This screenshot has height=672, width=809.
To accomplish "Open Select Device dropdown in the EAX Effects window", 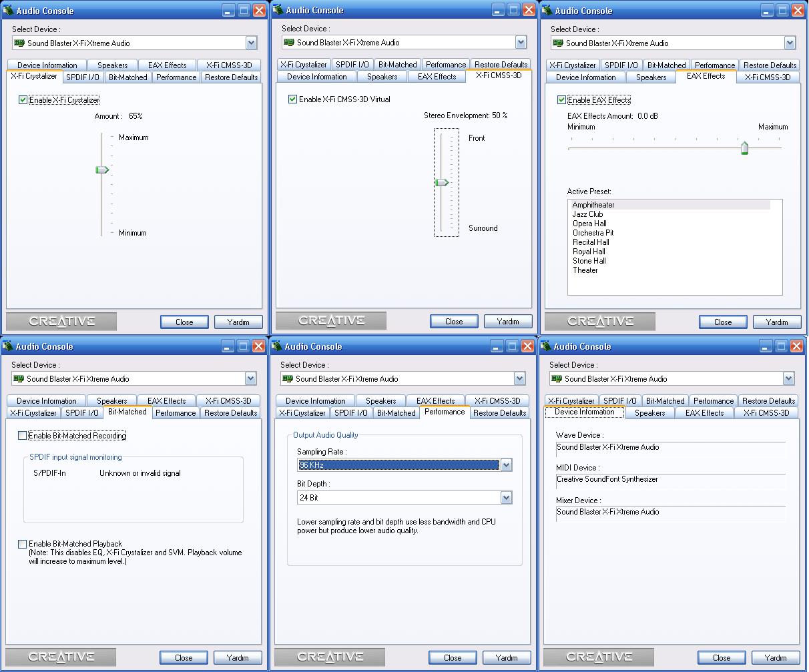I will pos(790,43).
